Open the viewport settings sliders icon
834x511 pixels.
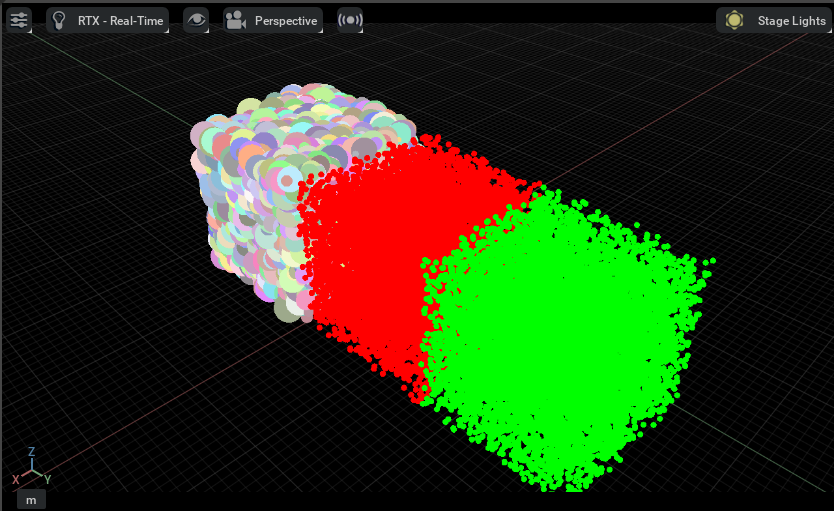[19, 20]
